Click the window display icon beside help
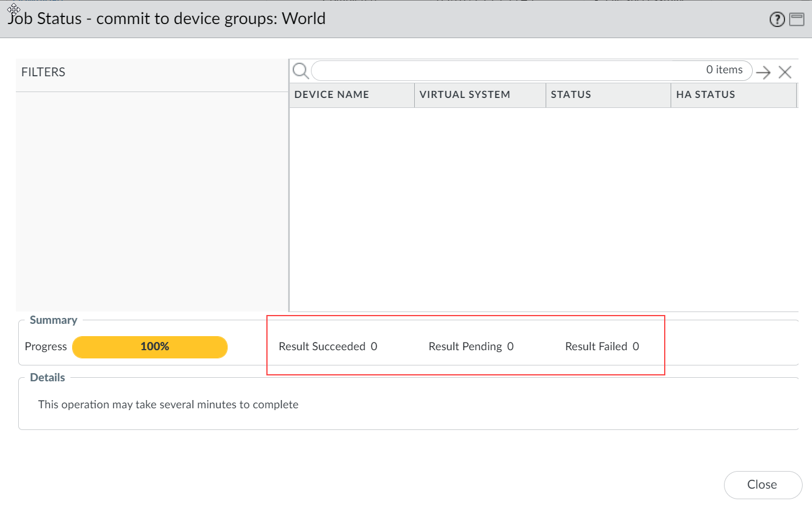The width and height of the screenshot is (812, 508). [796, 19]
